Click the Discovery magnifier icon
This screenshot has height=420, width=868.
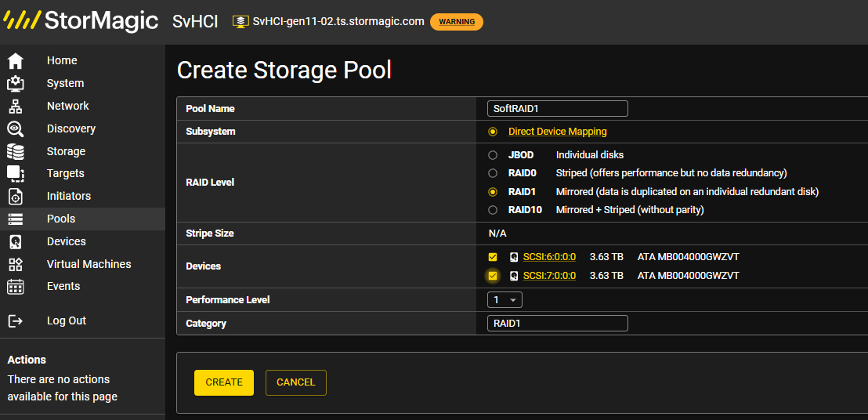click(15, 129)
